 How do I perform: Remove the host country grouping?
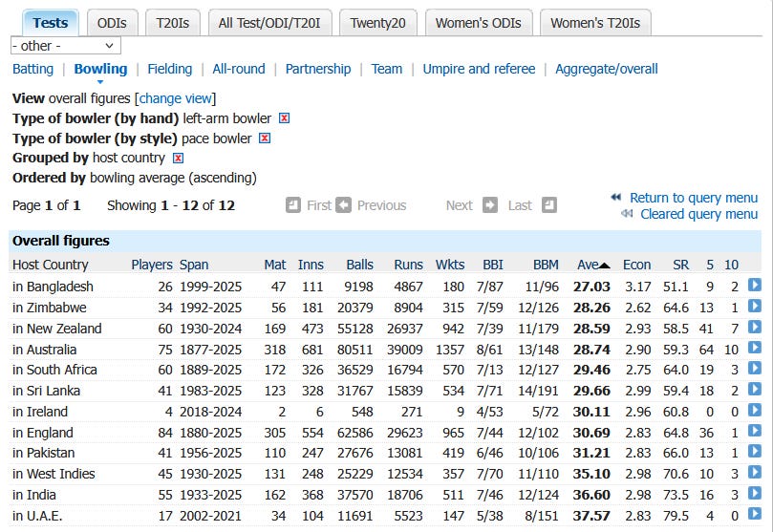[178, 159]
